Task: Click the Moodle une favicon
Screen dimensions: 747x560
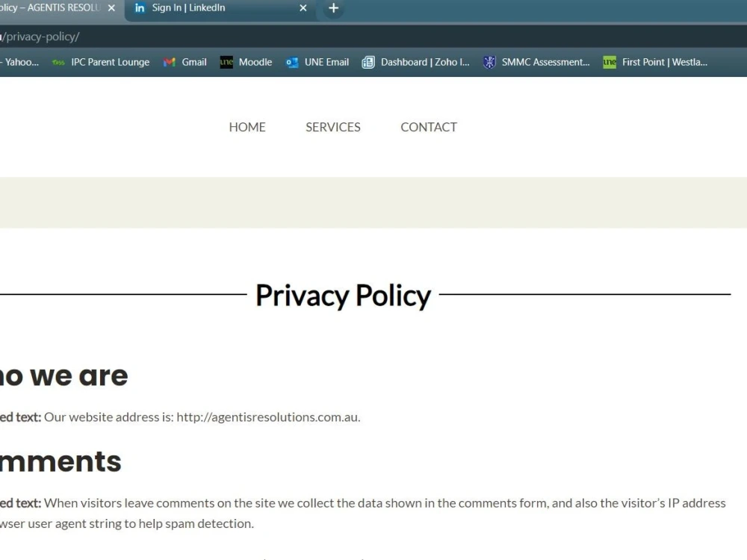Action: (226, 63)
